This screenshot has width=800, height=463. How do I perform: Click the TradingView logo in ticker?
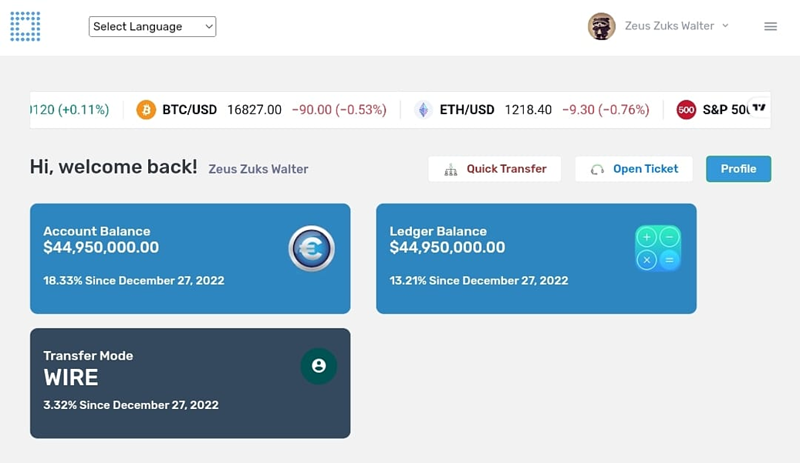(759, 108)
